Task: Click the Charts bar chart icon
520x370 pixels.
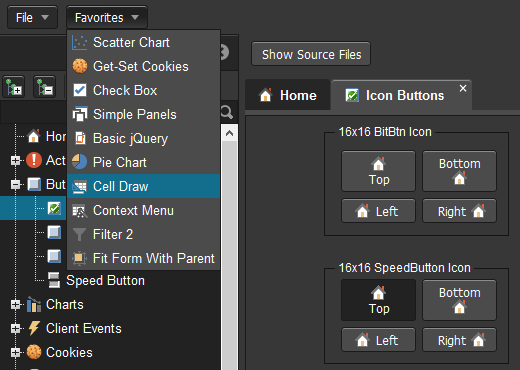Action: tap(34, 304)
